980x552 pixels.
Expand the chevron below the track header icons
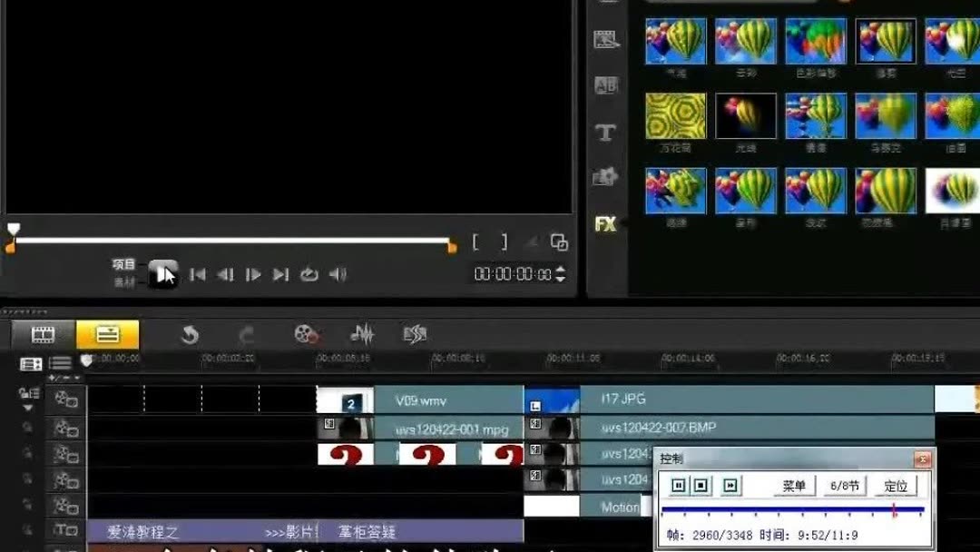[27, 408]
